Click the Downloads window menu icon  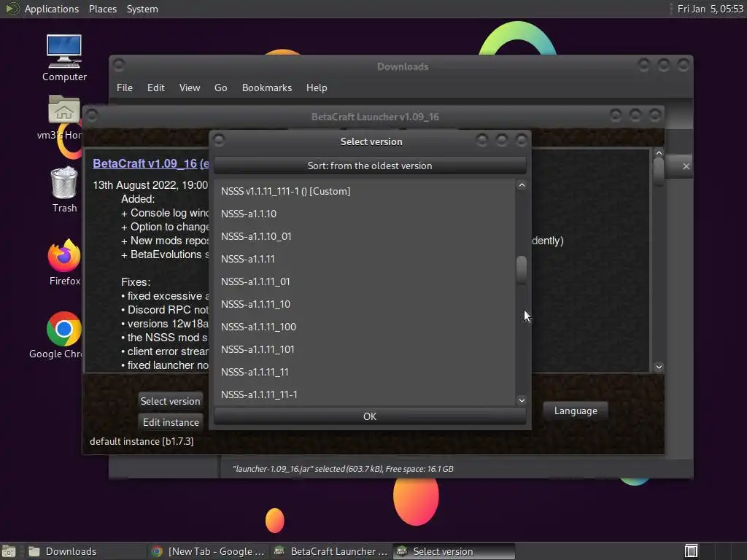[x=119, y=65]
